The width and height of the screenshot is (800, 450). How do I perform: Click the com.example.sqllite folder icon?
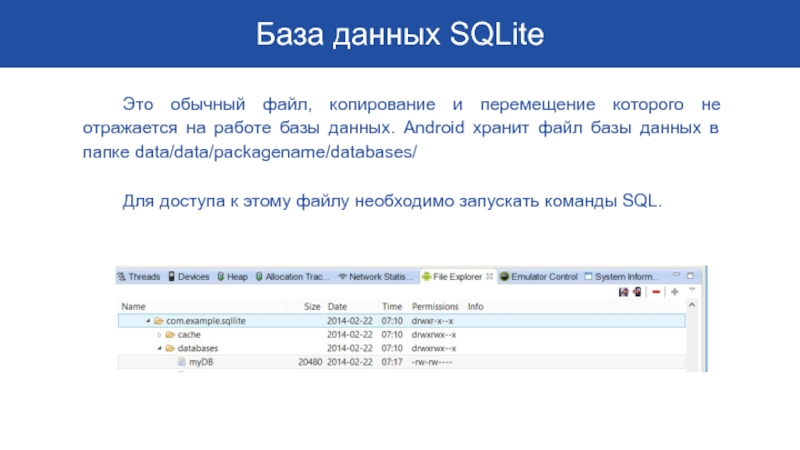tap(159, 321)
